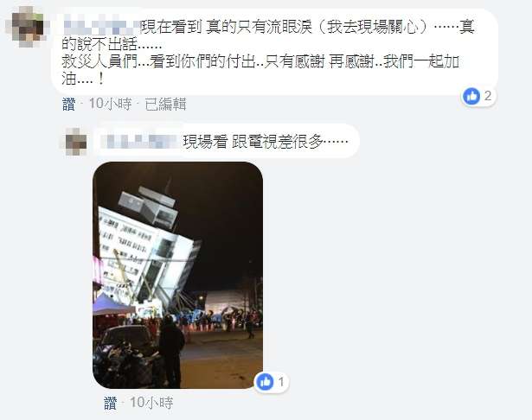Viewport: 532px width, 420px height.
Task: Like the top comment via 讚
Action: point(69,104)
